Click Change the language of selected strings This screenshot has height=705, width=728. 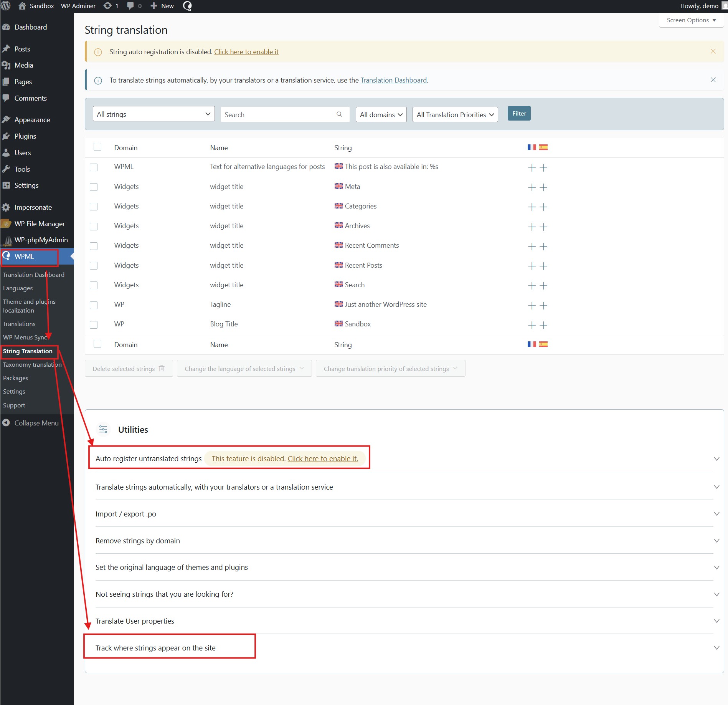pos(244,369)
